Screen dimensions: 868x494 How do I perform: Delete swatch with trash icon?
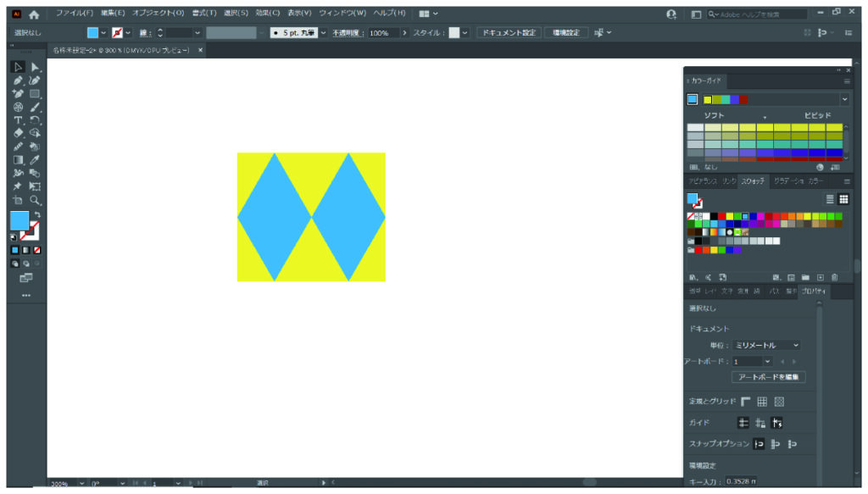click(835, 277)
